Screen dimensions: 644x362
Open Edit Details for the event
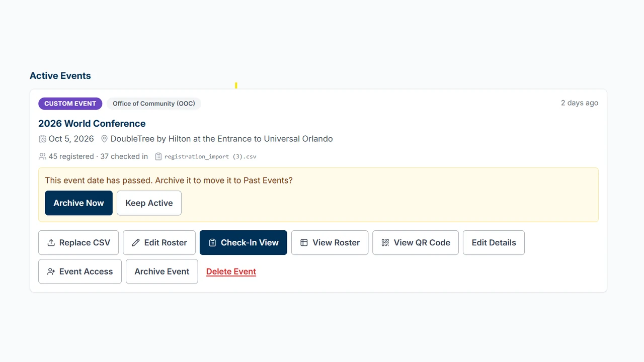click(494, 243)
